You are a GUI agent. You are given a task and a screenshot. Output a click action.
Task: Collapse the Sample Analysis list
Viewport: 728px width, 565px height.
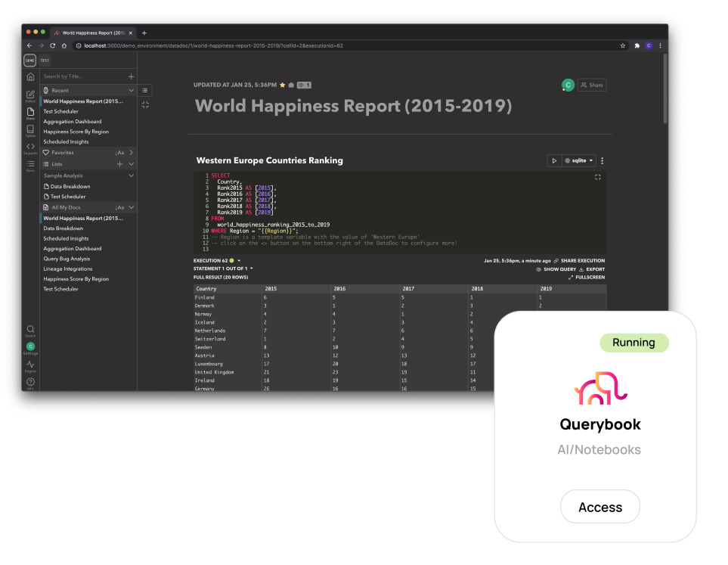(132, 175)
